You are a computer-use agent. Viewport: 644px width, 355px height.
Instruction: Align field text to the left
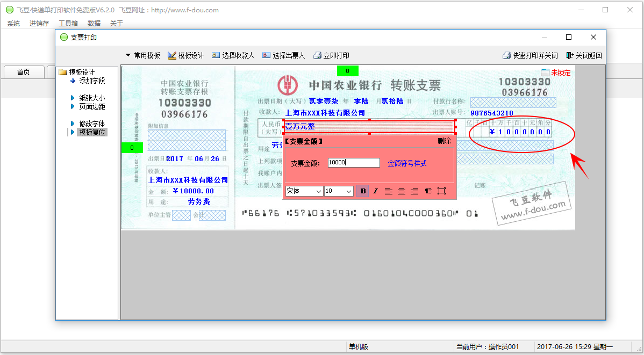pos(389,191)
